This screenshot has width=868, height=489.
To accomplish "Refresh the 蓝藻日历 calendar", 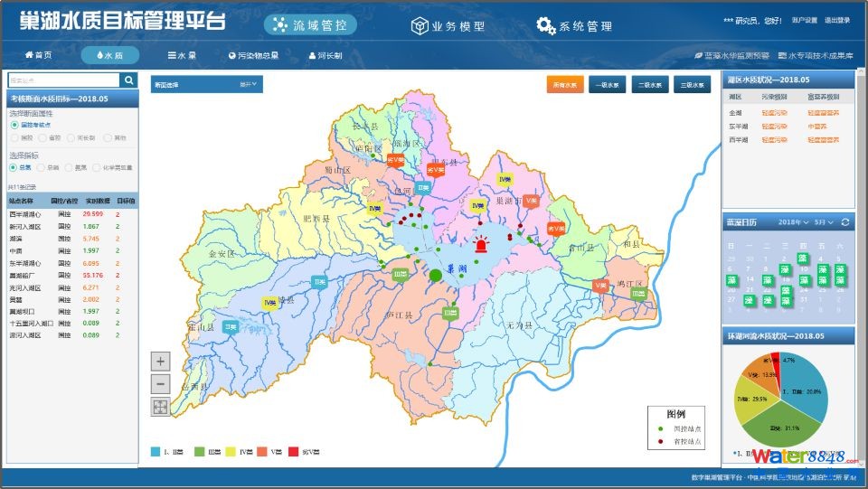I will tap(845, 222).
